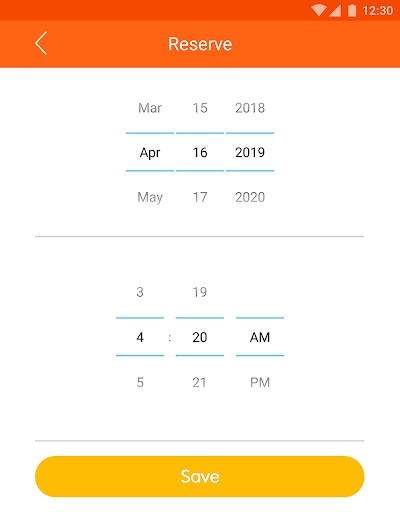Choose minute 19 in the time picker

click(x=200, y=292)
